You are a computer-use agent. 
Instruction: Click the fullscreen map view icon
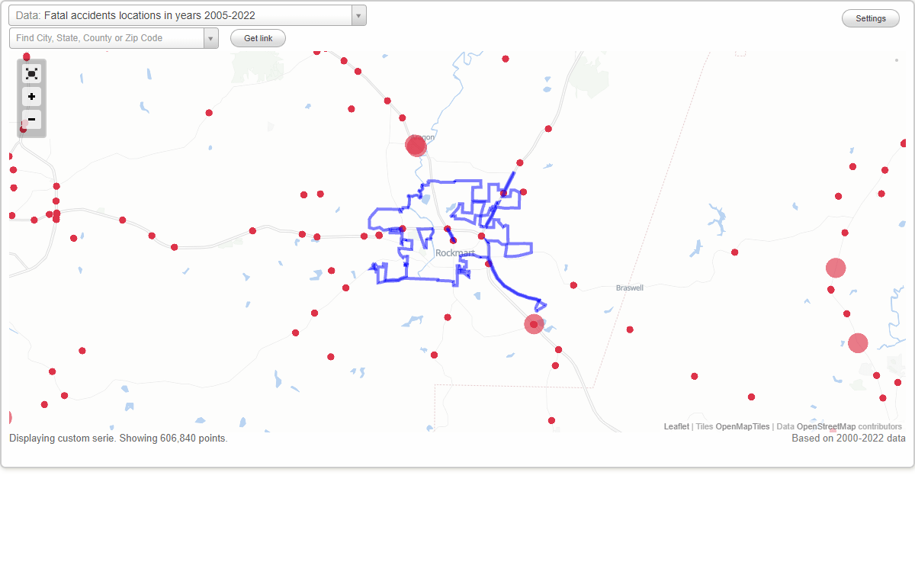[x=31, y=73]
